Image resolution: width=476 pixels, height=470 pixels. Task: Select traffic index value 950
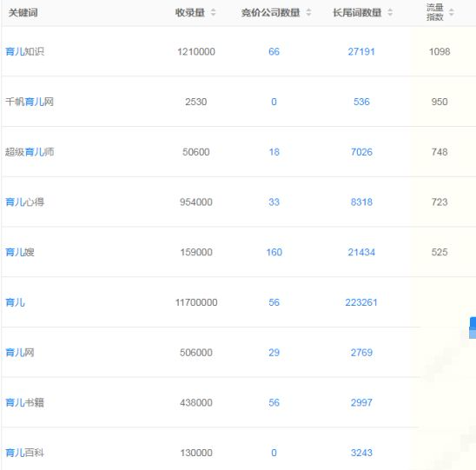pos(440,102)
